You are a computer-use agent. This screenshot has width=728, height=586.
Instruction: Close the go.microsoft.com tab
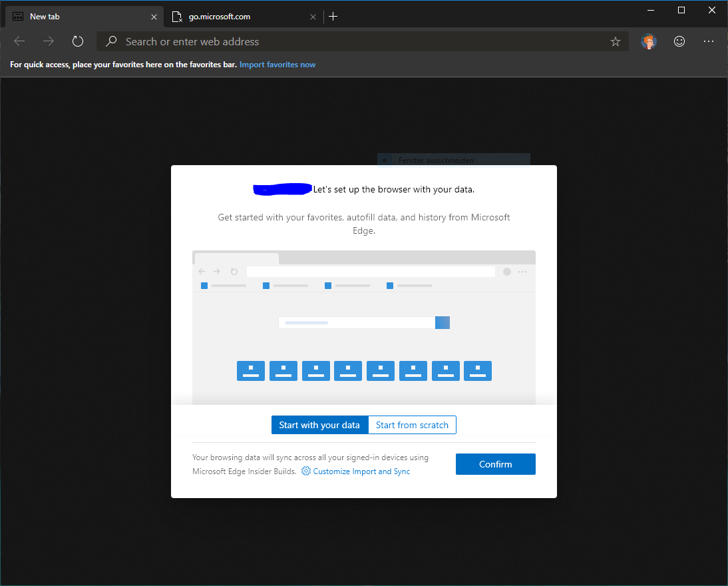(313, 17)
